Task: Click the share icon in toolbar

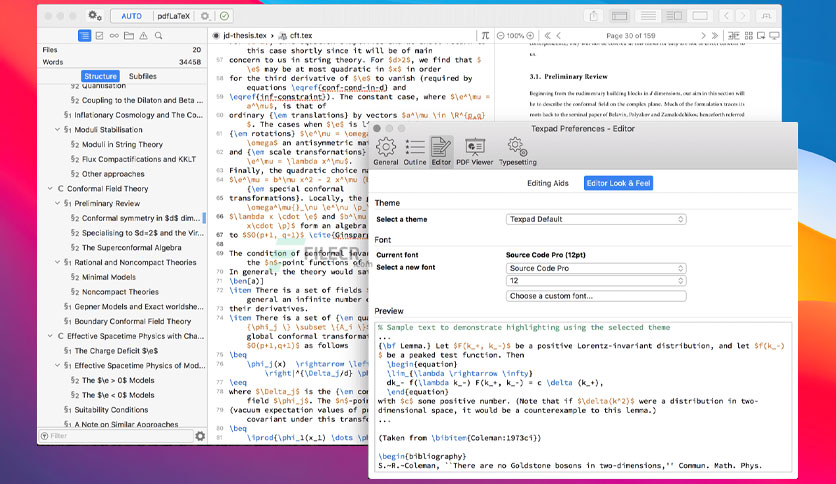Action: [x=593, y=16]
